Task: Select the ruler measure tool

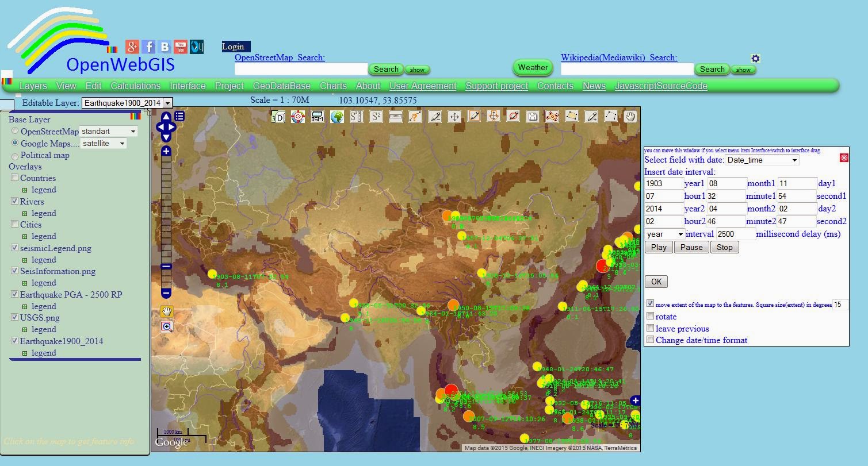Action: pos(396,117)
